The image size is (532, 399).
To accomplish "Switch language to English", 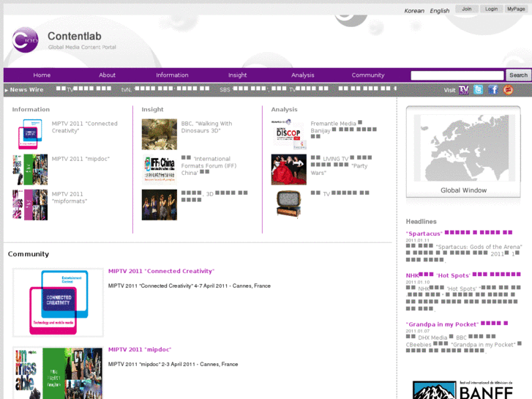I will click(439, 11).
